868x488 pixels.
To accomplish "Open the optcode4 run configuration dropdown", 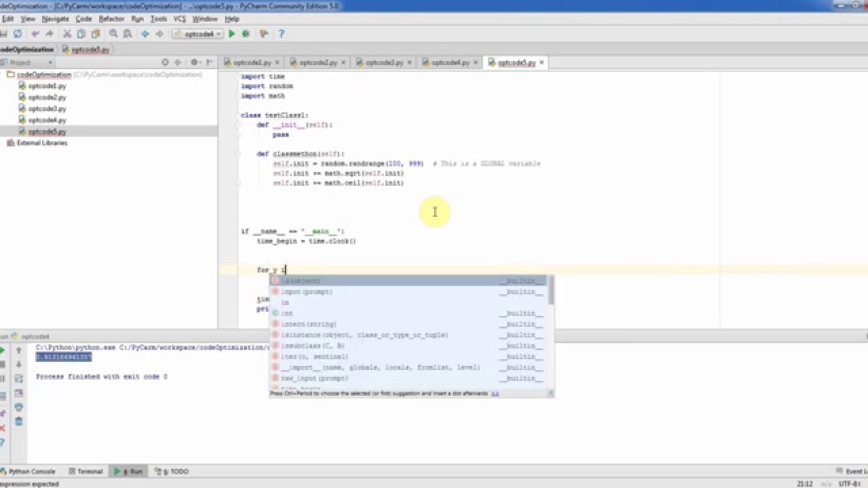I will click(x=197, y=34).
